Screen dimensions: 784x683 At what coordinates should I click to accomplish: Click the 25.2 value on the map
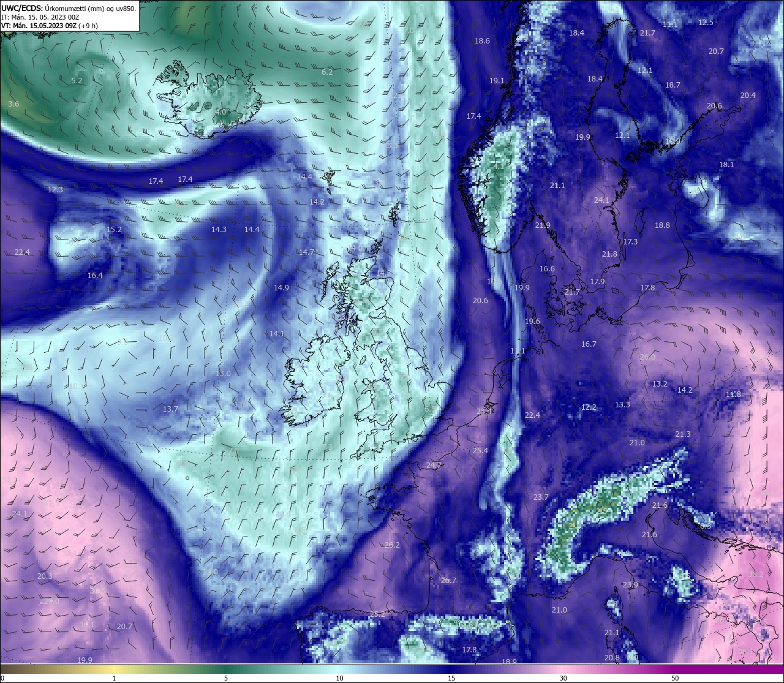(x=377, y=614)
